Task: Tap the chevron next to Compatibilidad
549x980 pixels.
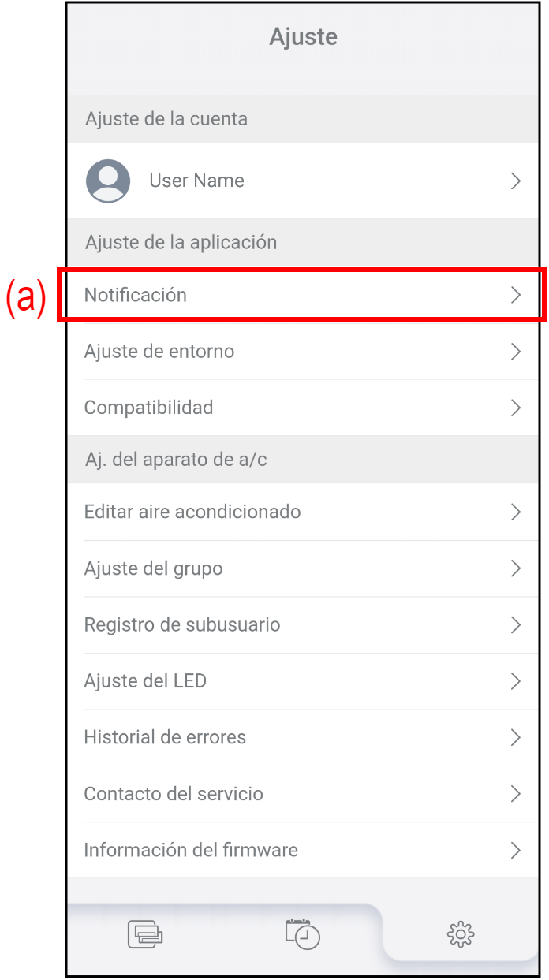Action: click(x=516, y=408)
